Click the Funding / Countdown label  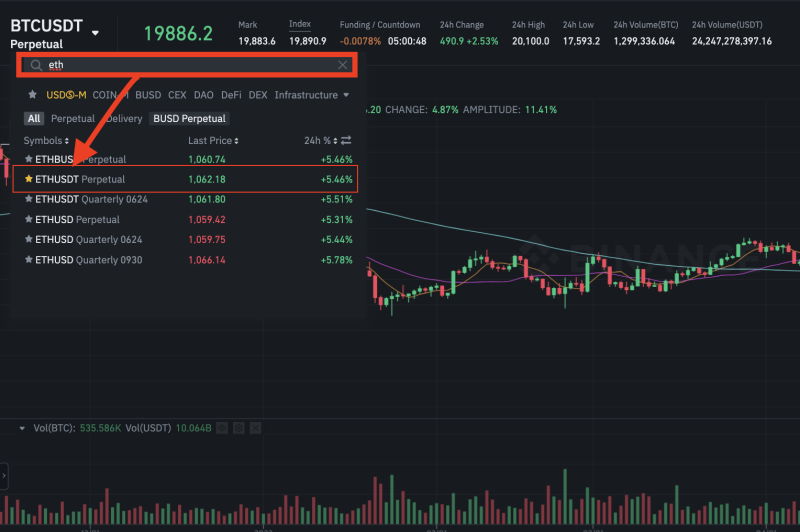(380, 24)
